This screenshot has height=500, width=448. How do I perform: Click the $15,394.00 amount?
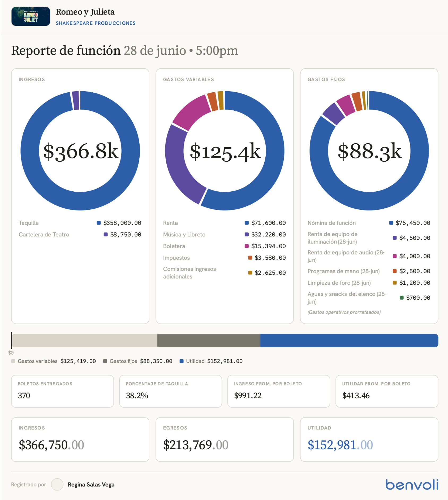pyautogui.click(x=269, y=246)
